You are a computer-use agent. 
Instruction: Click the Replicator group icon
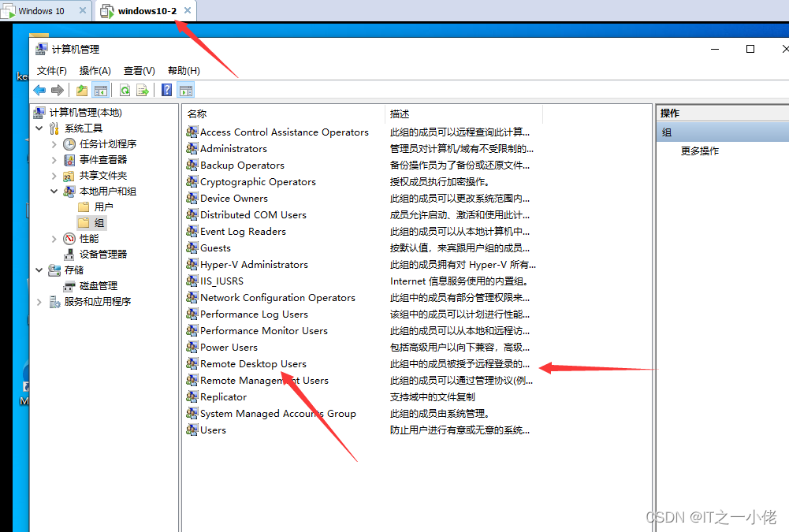[x=192, y=396]
